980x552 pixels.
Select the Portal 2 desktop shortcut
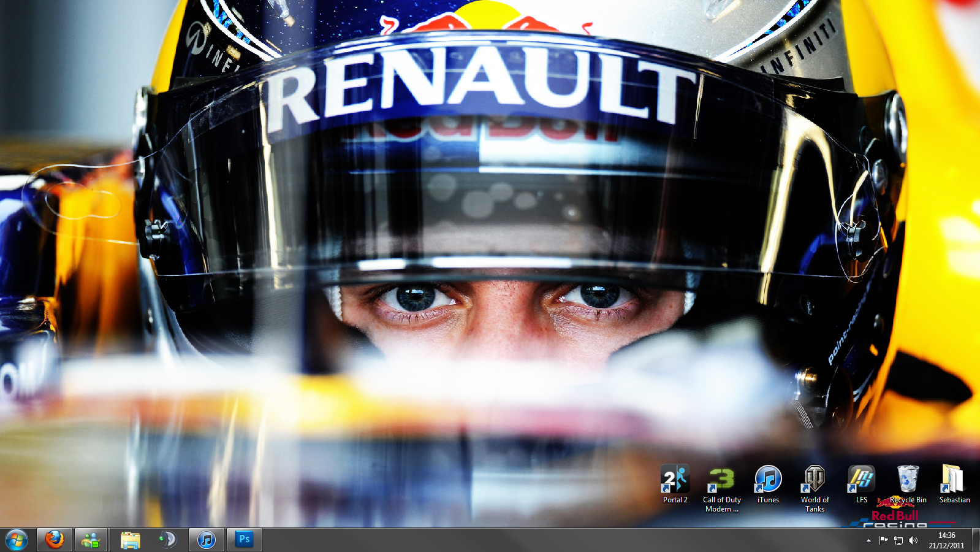coord(675,485)
